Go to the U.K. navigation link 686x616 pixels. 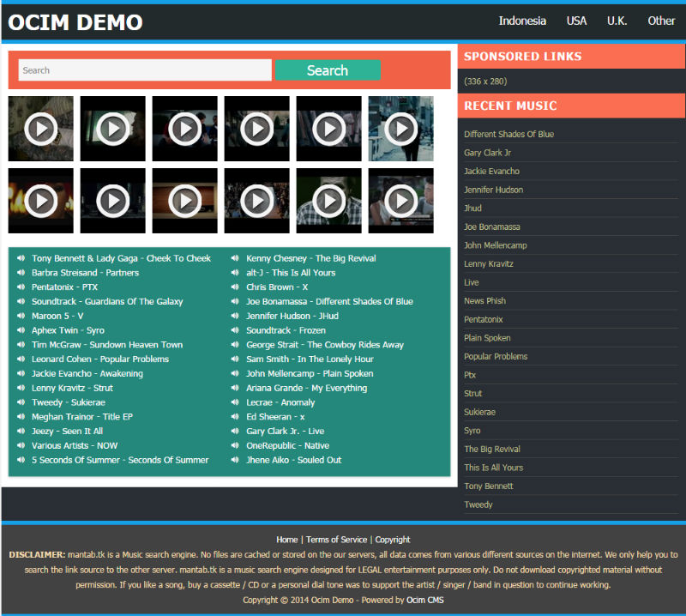tap(617, 21)
